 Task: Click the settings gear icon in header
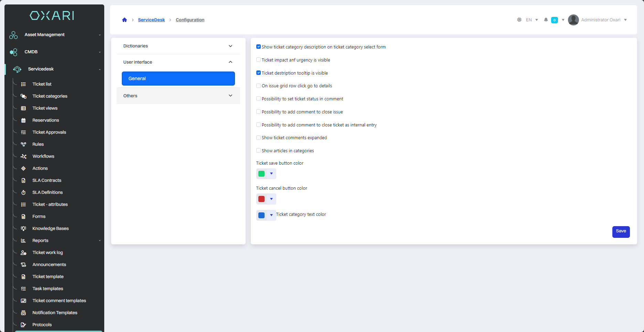click(519, 20)
